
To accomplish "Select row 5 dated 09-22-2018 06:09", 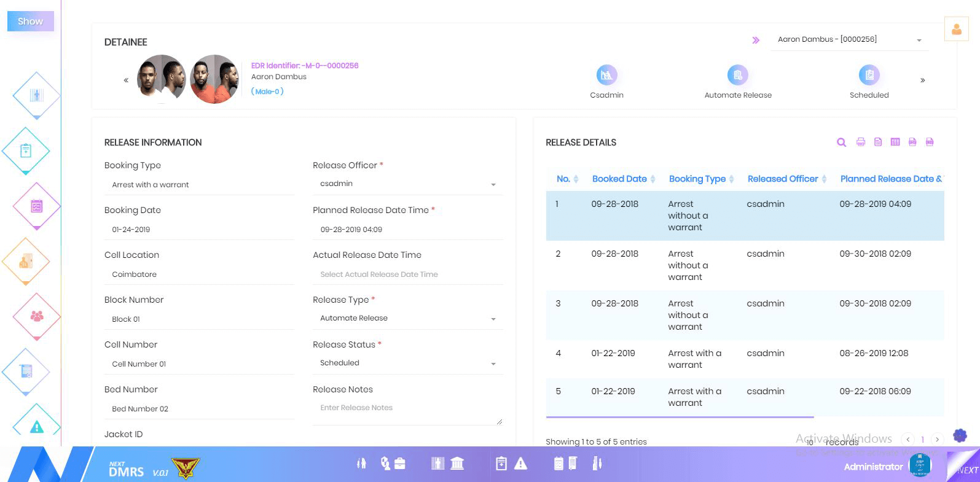I will (745, 397).
